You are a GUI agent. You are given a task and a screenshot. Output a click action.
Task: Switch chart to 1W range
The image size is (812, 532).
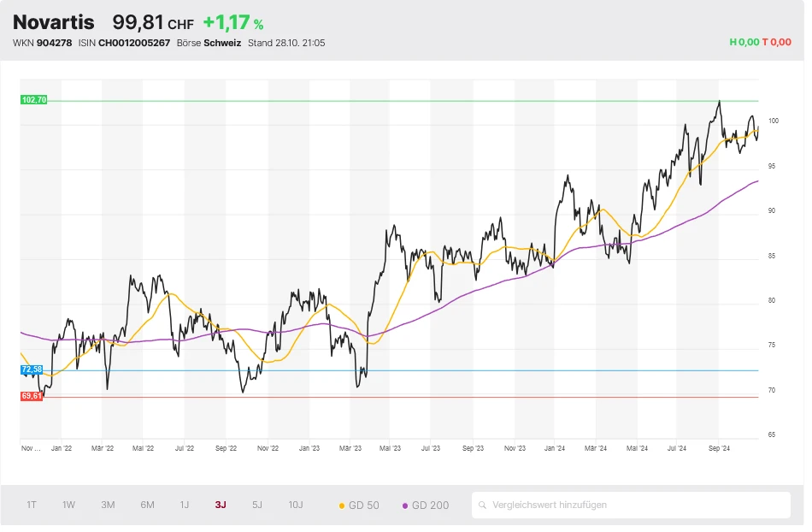[68, 505]
